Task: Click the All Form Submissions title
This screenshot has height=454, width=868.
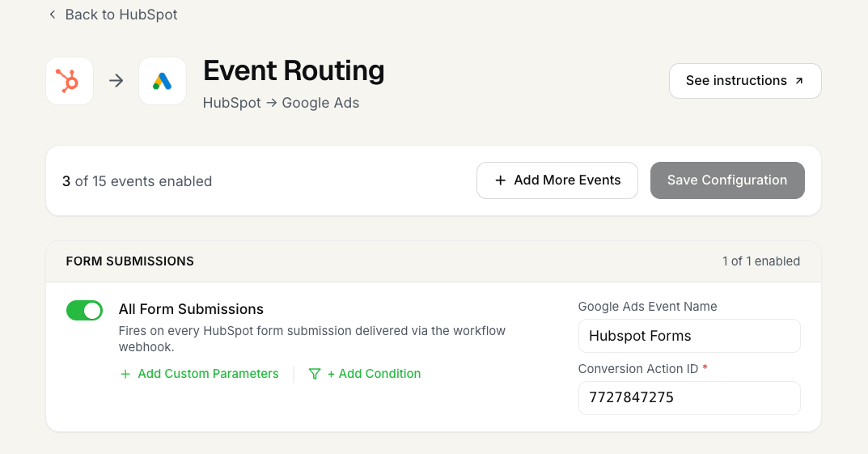Action: point(191,309)
